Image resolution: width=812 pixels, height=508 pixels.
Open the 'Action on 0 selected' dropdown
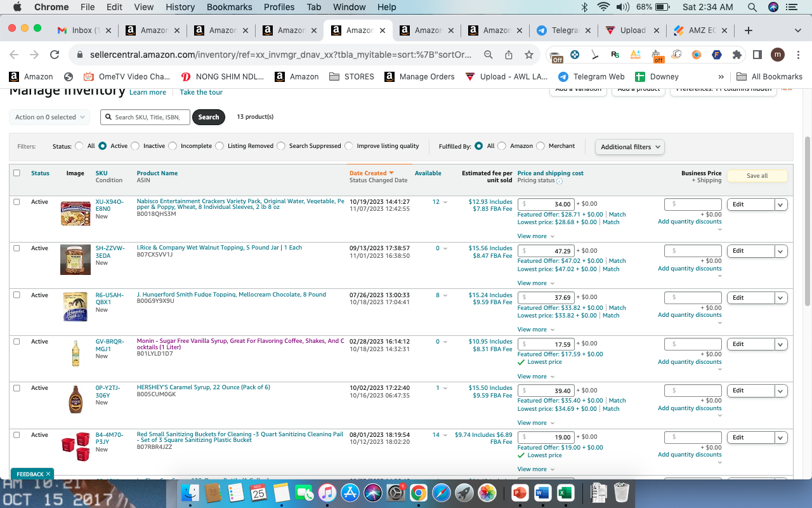point(49,117)
